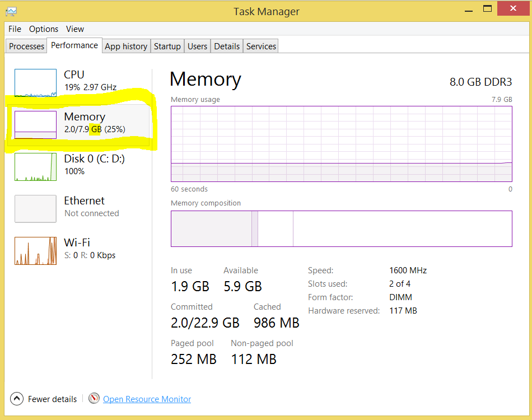Switch to the Processes tab
532x420 pixels.
[x=26, y=46]
